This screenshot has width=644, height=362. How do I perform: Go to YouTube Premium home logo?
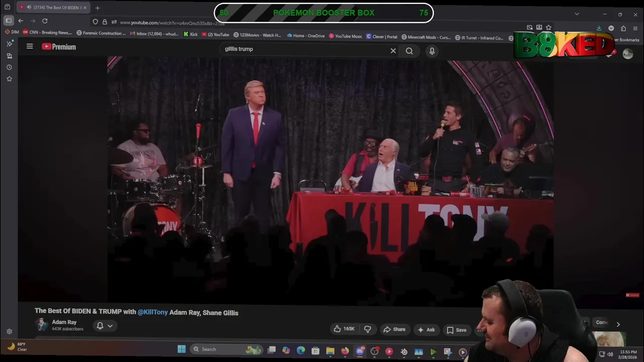click(59, 47)
